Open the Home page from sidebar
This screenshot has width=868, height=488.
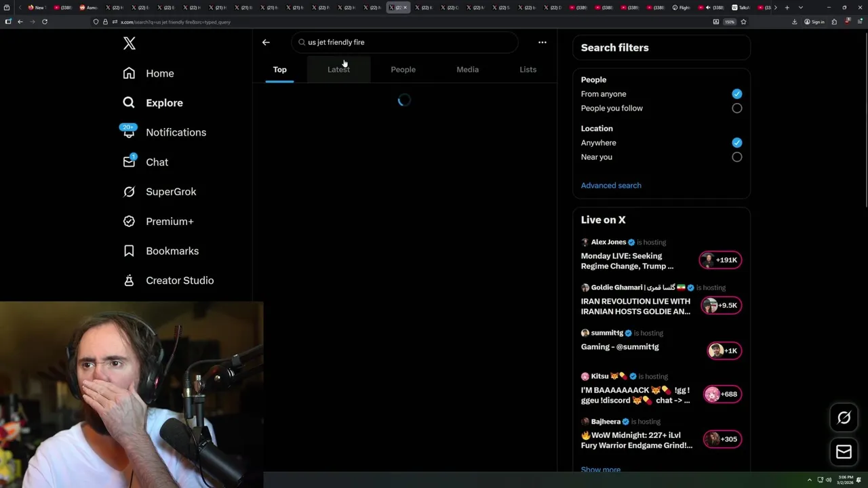point(149,73)
